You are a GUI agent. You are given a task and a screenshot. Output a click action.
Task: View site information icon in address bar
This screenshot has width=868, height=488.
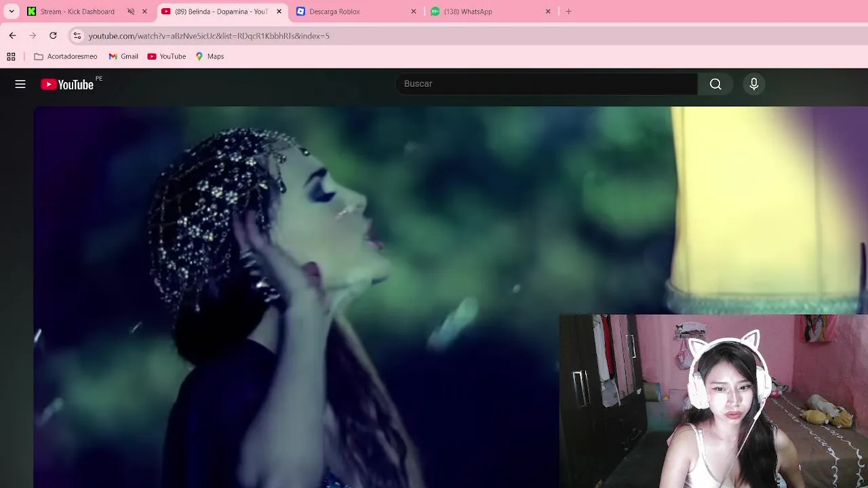[77, 35]
